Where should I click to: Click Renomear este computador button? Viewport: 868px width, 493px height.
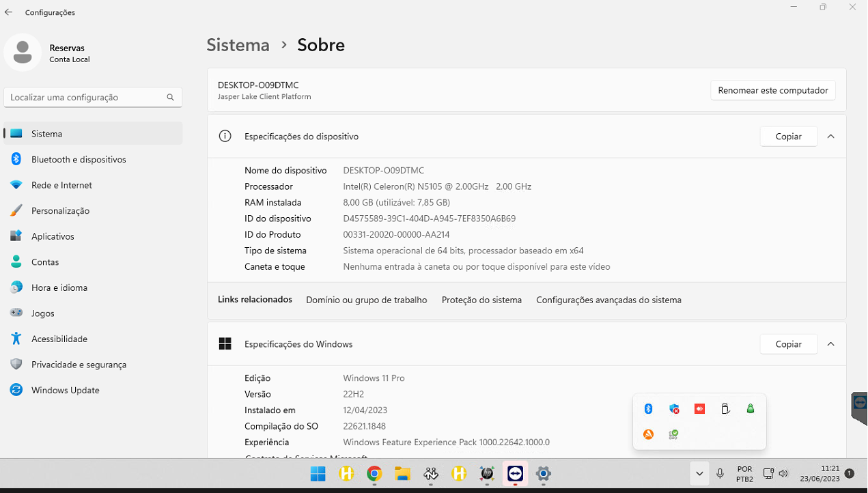coord(772,90)
